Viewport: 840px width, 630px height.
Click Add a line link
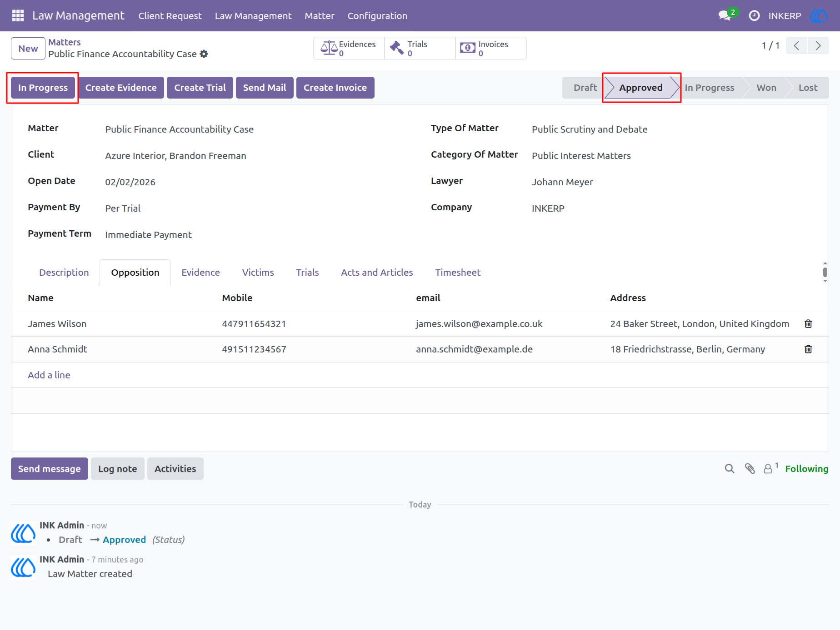coord(49,375)
